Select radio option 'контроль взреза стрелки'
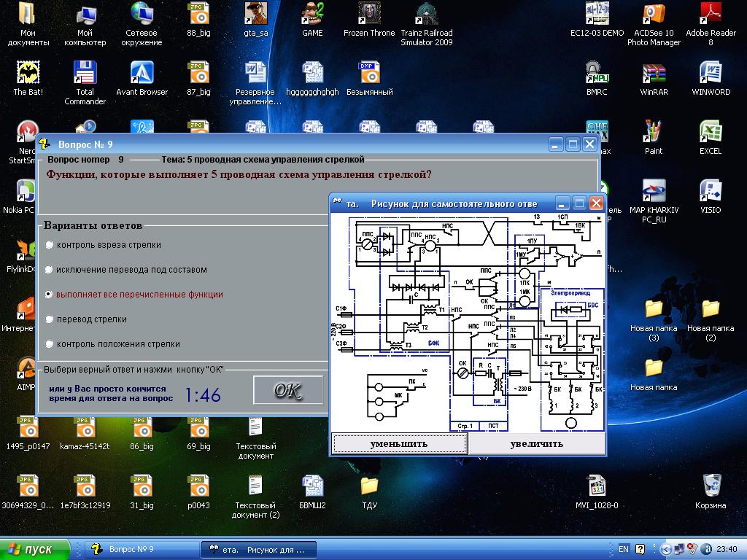 coord(50,245)
